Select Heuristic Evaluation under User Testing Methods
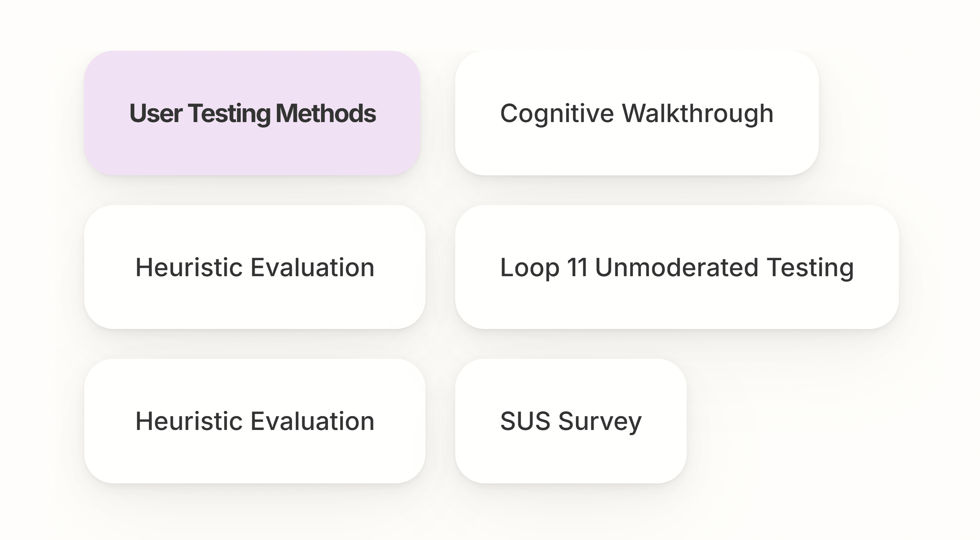This screenshot has width=980, height=540. (255, 267)
